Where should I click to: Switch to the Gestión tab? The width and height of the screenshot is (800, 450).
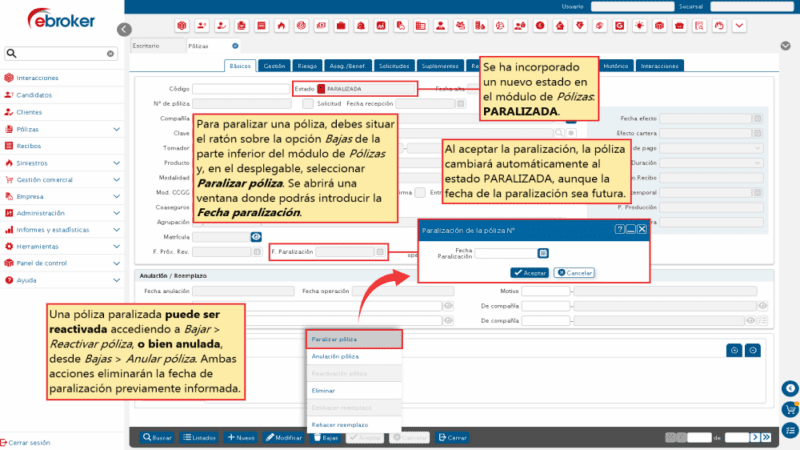click(274, 66)
